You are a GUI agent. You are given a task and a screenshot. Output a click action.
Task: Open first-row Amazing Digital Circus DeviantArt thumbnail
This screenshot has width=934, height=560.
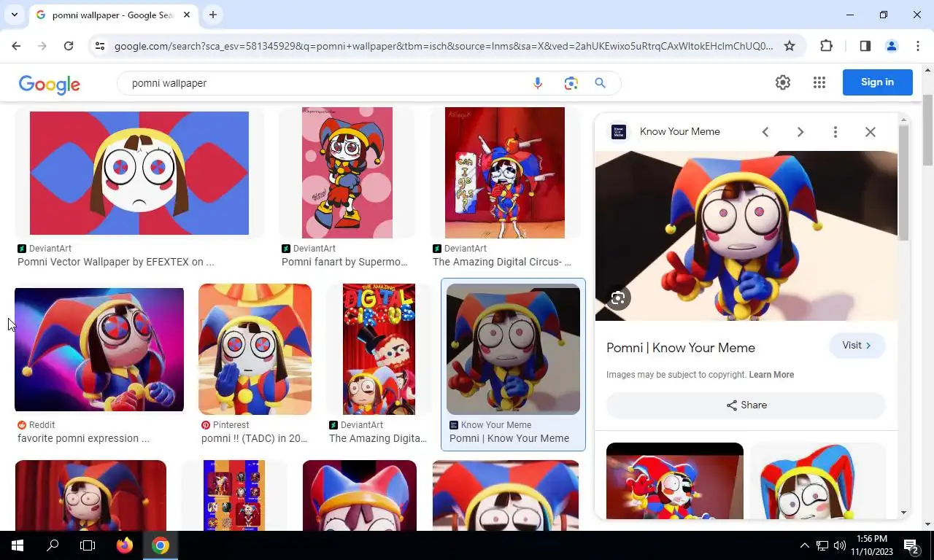pos(505,173)
